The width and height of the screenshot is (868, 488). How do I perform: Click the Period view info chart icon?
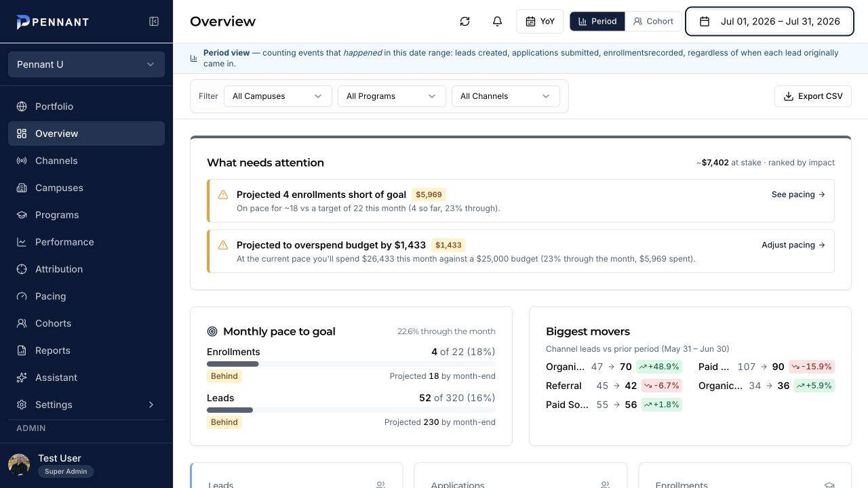coord(194,58)
